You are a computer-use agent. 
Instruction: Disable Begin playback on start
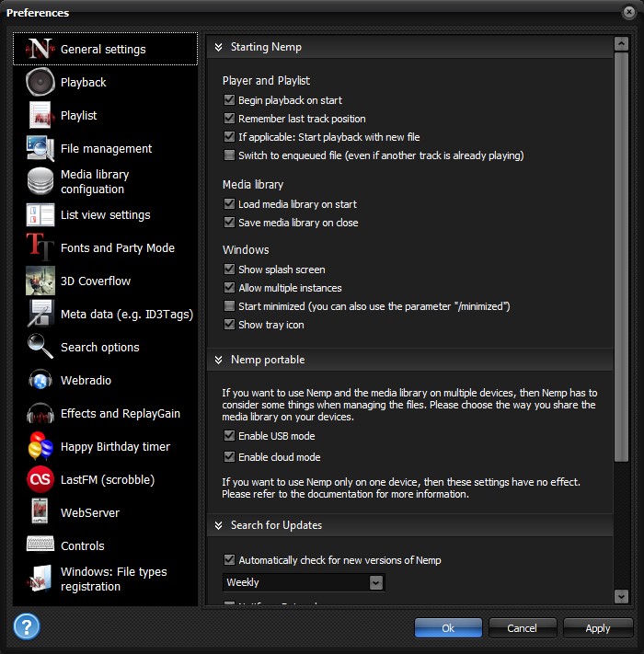[x=229, y=100]
